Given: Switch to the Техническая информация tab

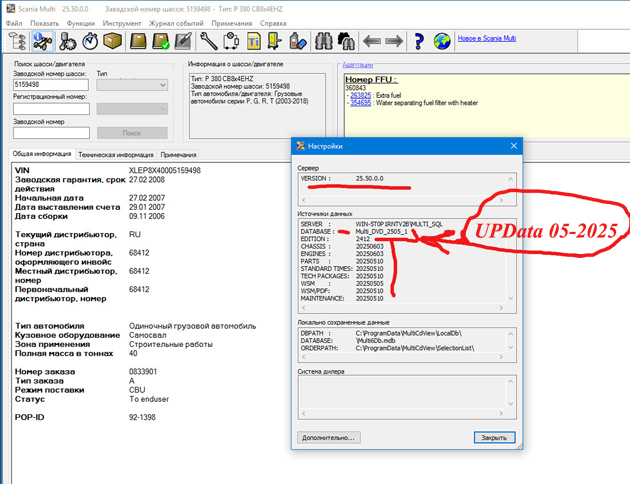Looking at the screenshot, I should coord(116,155).
